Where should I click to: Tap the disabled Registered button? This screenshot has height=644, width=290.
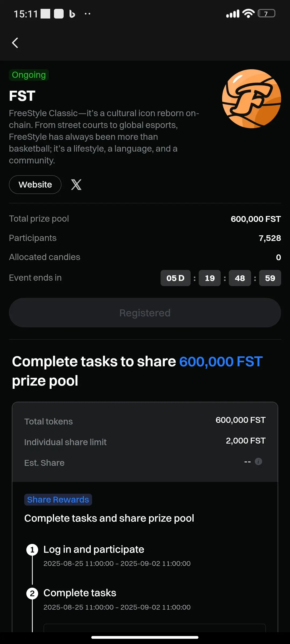(145, 313)
